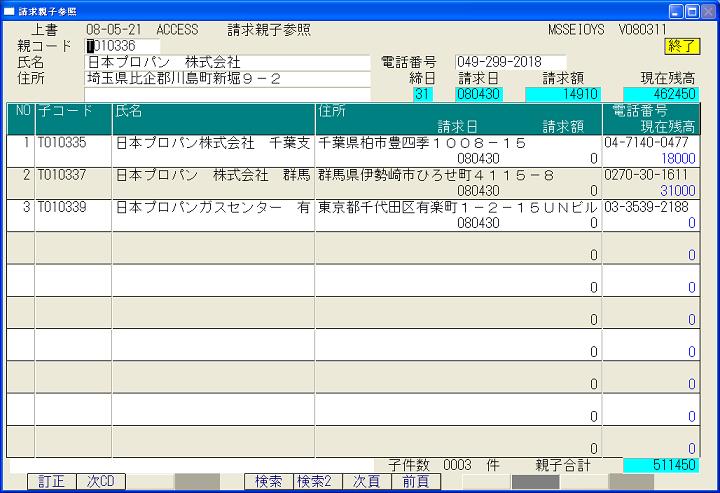Click balance value 18000 in row 1
This screenshot has height=493, width=720.
678,158
